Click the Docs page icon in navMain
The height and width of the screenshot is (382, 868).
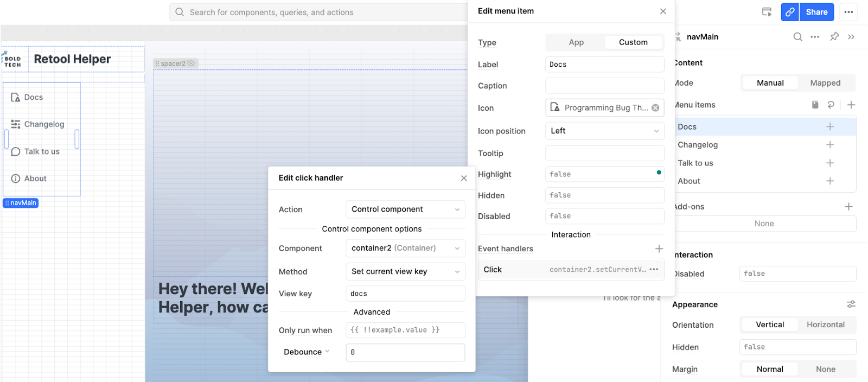(x=16, y=98)
